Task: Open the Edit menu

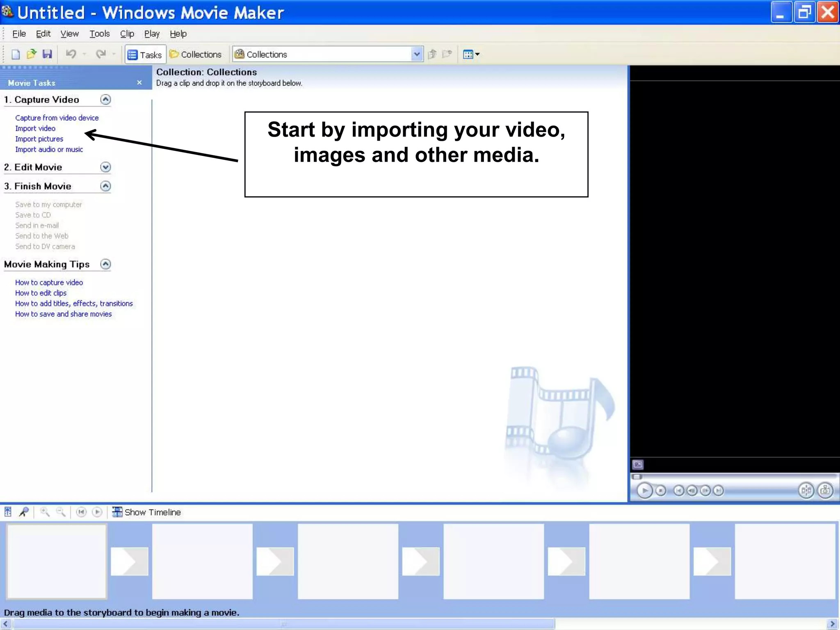Action: click(x=43, y=34)
